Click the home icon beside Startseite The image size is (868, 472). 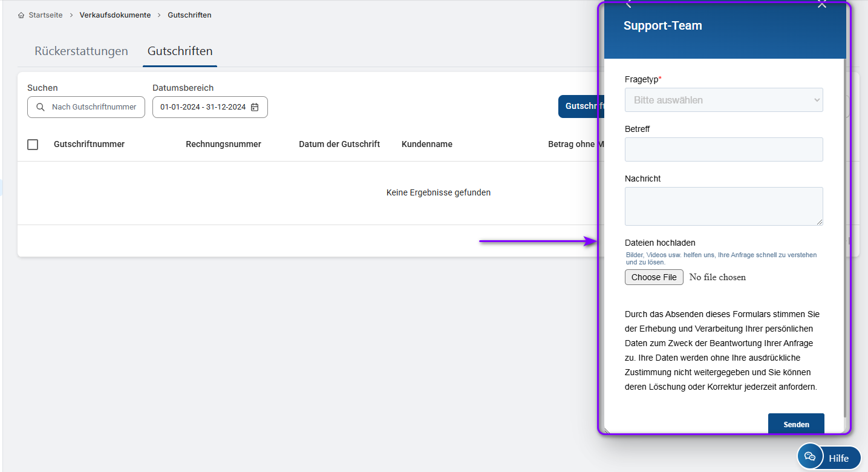pos(22,15)
